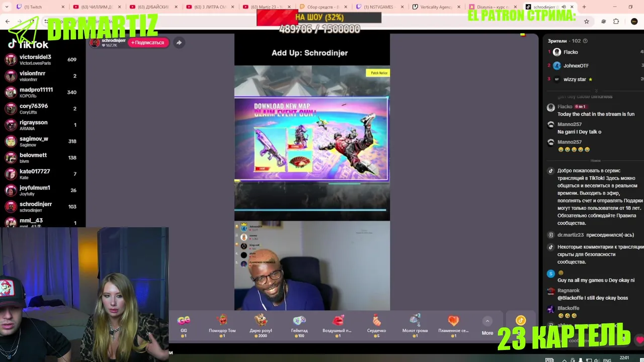
Task: Show hidden system tray icons
Action: click(563, 360)
